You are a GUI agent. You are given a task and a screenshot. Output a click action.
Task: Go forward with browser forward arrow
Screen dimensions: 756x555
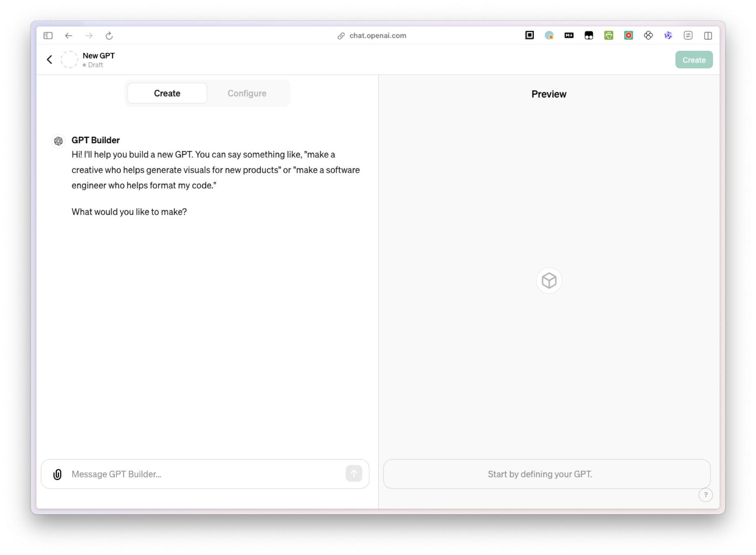click(x=89, y=36)
